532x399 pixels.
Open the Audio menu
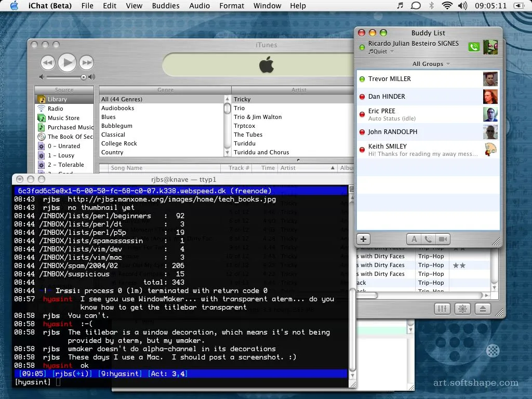[199, 6]
